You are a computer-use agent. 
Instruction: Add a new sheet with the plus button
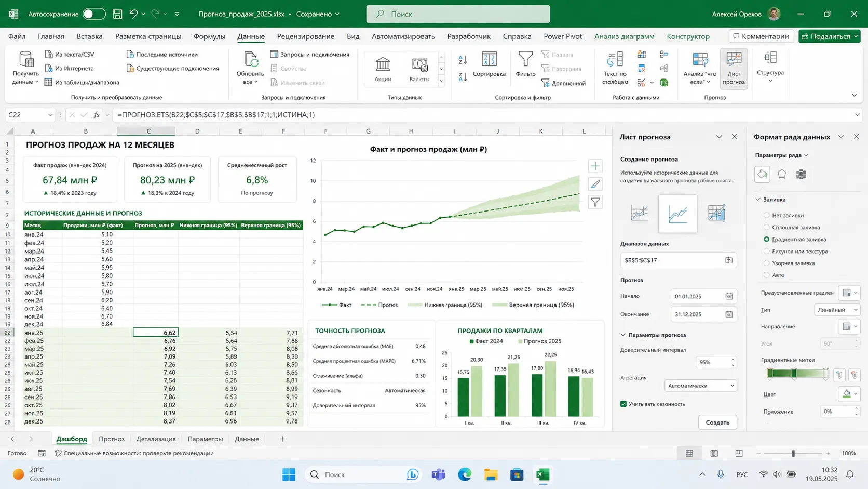(x=282, y=439)
